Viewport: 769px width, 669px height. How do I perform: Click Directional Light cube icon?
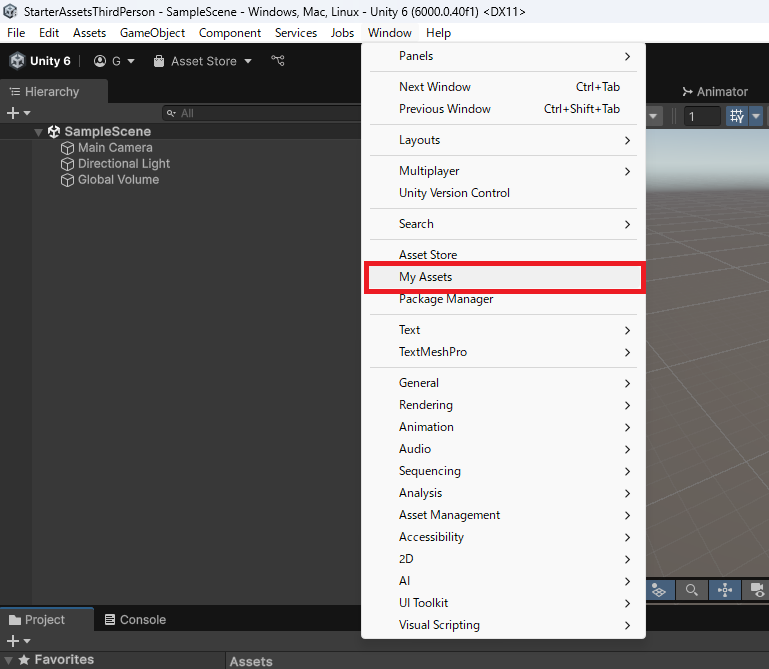pyautogui.click(x=67, y=164)
